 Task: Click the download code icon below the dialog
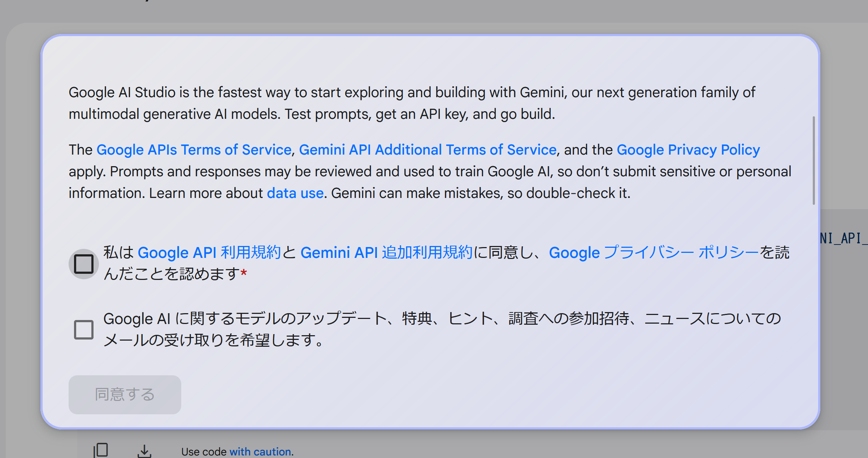(144, 451)
